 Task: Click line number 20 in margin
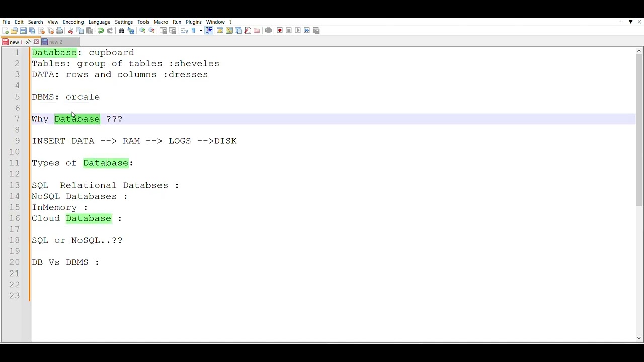coord(14,262)
